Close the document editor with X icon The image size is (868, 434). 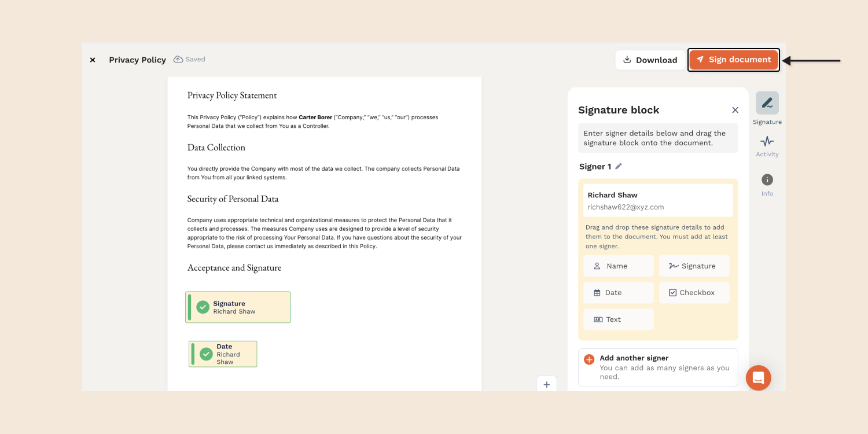click(x=93, y=60)
